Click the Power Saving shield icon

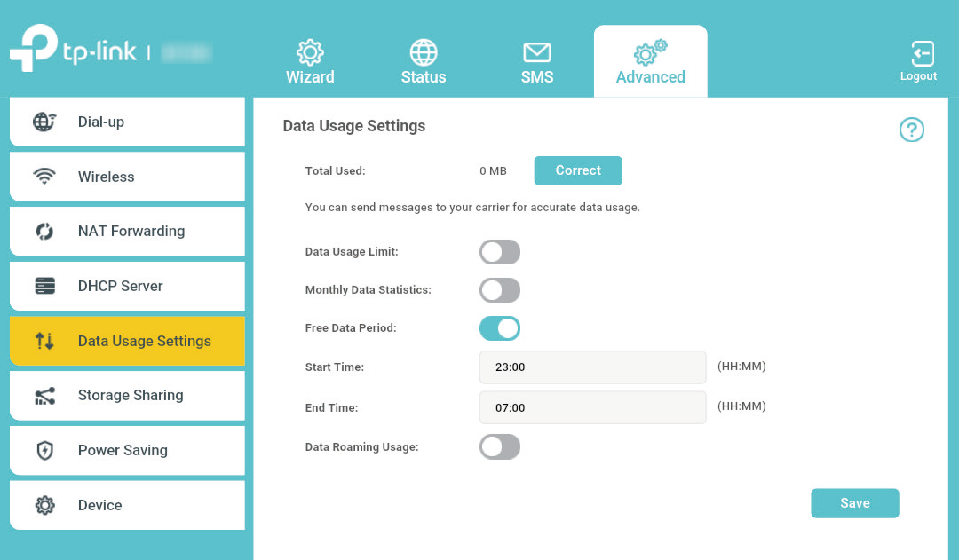pos(44,451)
